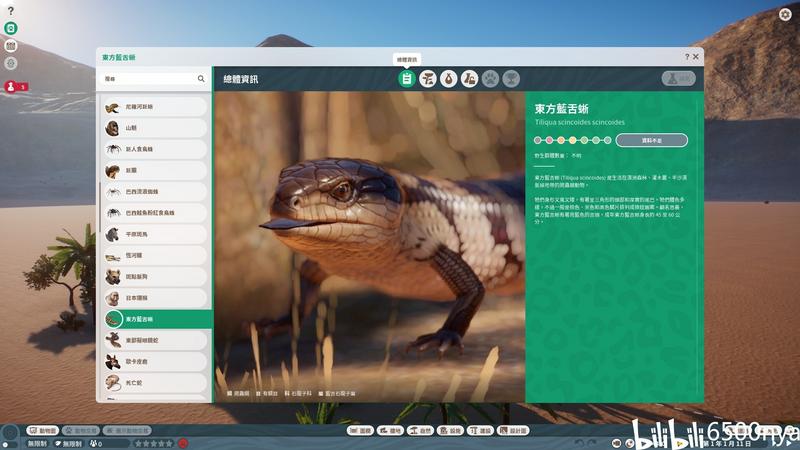Open the red notification alert icon

tap(11, 87)
